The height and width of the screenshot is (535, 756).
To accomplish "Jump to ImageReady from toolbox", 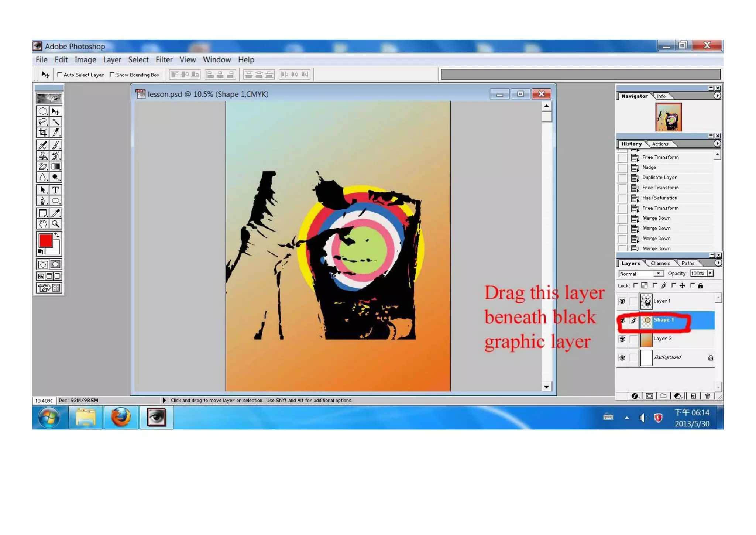I will coord(49,288).
